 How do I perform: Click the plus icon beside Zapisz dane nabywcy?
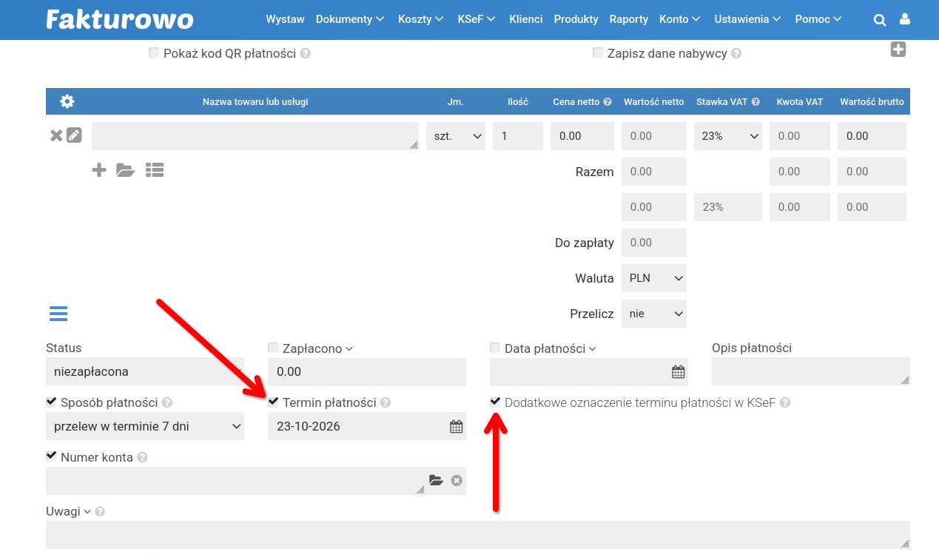(x=898, y=50)
